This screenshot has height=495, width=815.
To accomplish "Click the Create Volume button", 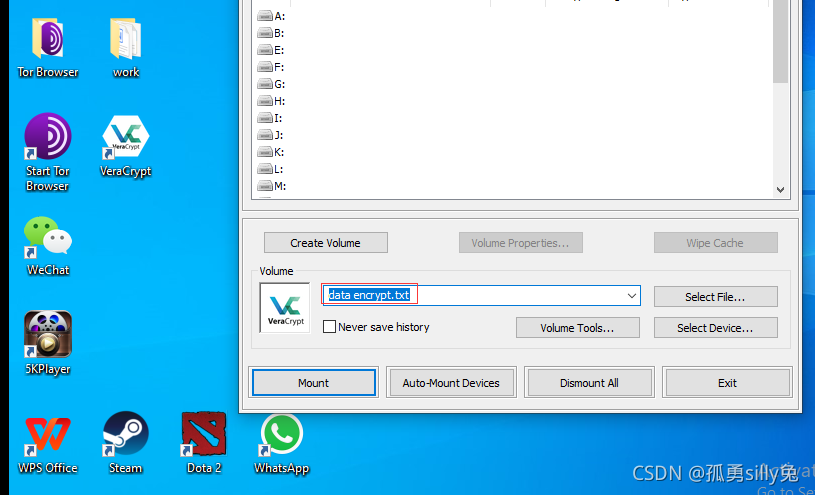I will click(x=325, y=243).
